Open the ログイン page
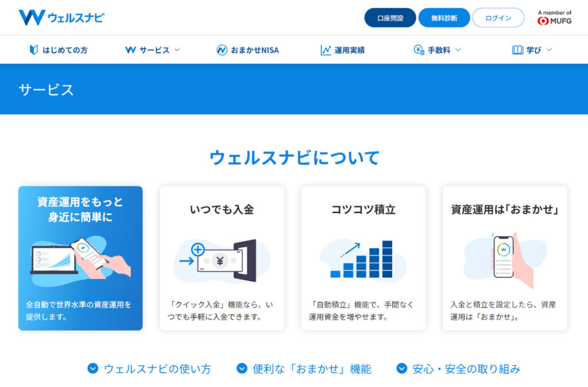The image size is (588, 387). [498, 18]
